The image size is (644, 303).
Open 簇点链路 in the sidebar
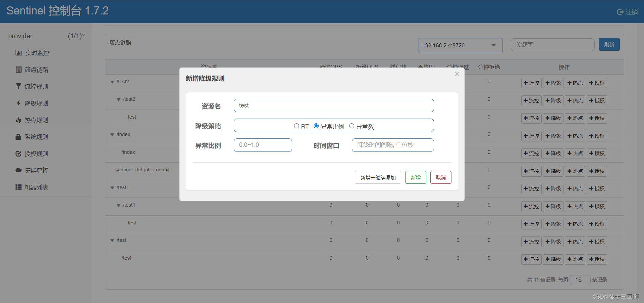tap(32, 70)
